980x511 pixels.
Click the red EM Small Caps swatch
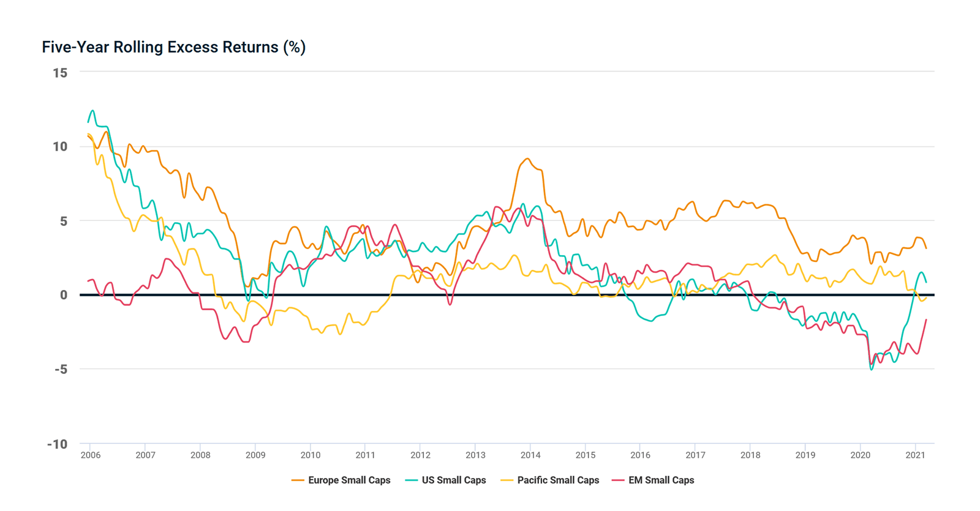618,480
